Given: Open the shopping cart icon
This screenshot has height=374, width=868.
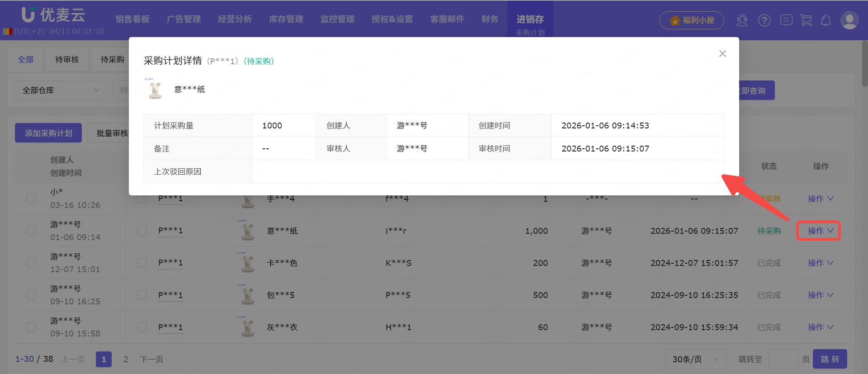Looking at the screenshot, I should (x=806, y=20).
